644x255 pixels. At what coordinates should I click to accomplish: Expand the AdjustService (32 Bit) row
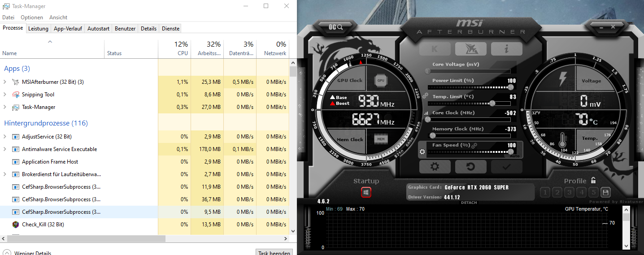[x=5, y=137]
